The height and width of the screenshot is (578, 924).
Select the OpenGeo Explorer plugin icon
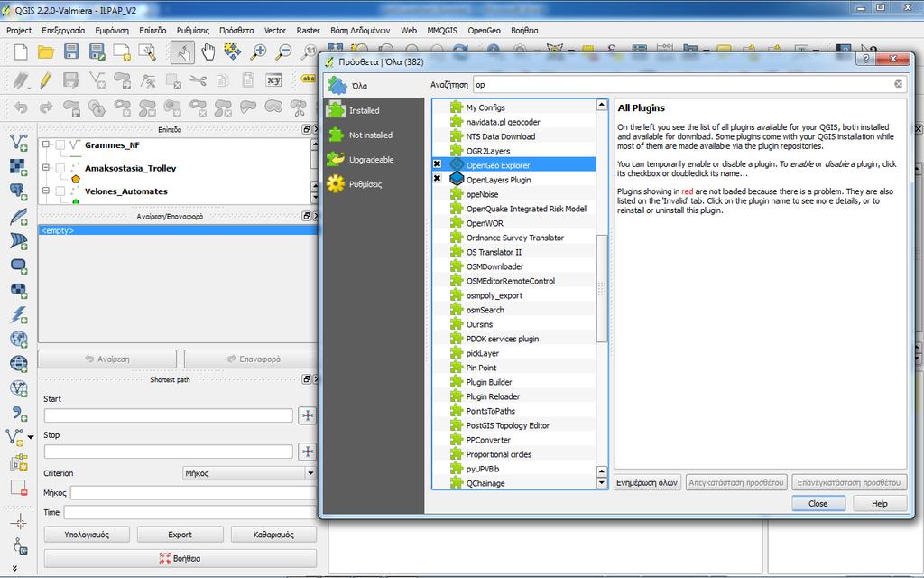coord(456,164)
